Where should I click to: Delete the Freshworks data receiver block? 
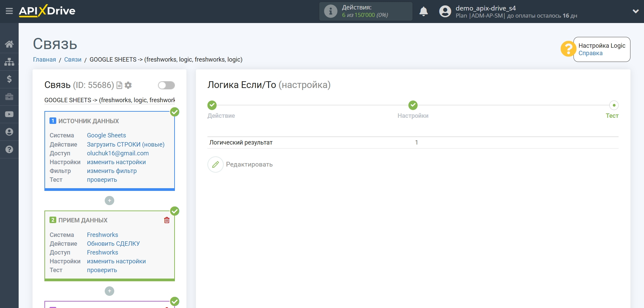click(x=167, y=220)
